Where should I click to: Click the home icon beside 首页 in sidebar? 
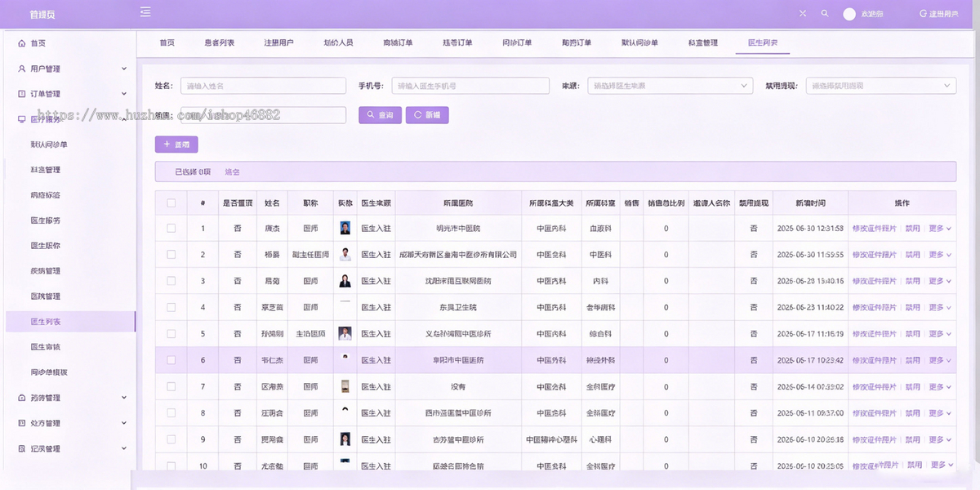click(x=22, y=43)
